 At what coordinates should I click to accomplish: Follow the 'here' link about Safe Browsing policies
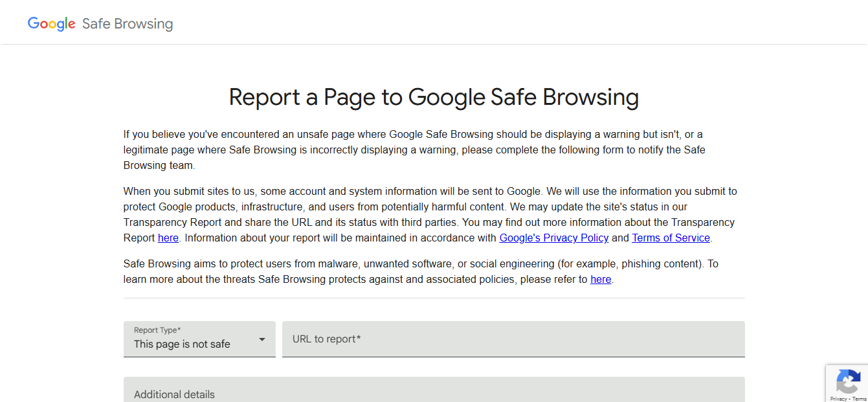[x=601, y=280]
